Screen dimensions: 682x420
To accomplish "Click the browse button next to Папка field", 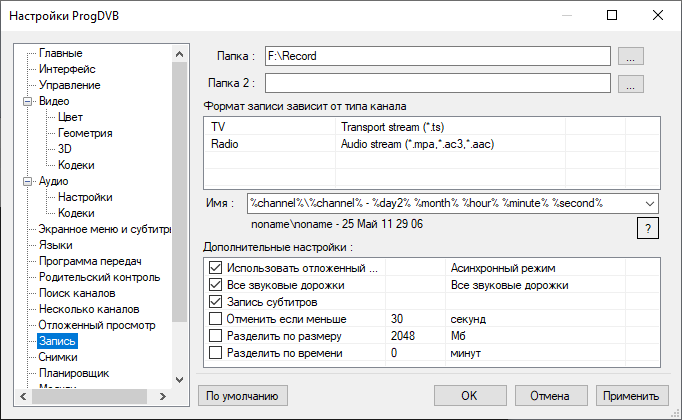I will [629, 56].
